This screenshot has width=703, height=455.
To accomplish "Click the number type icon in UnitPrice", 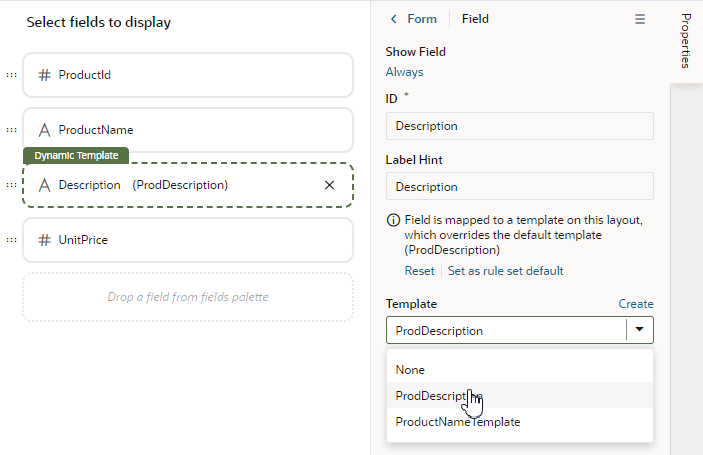I will pos(44,240).
